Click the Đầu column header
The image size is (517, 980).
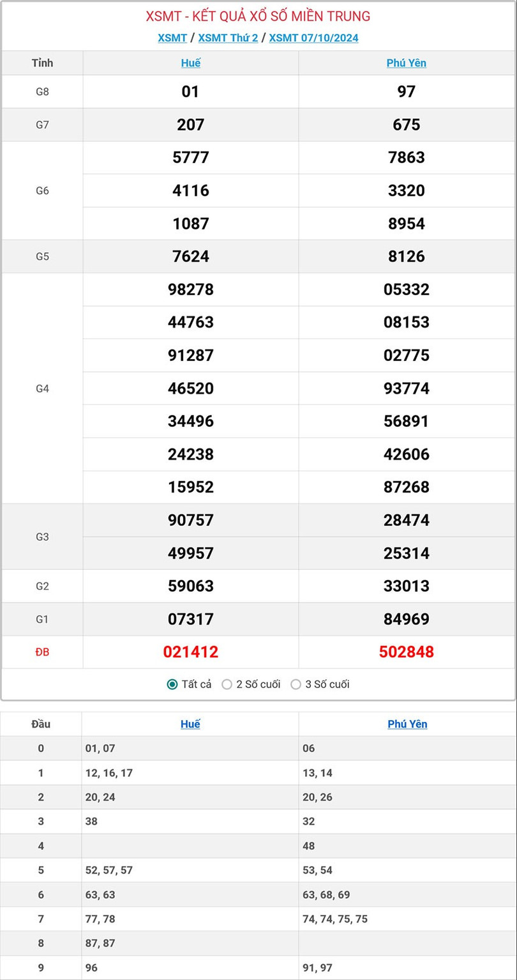pyautogui.click(x=41, y=724)
